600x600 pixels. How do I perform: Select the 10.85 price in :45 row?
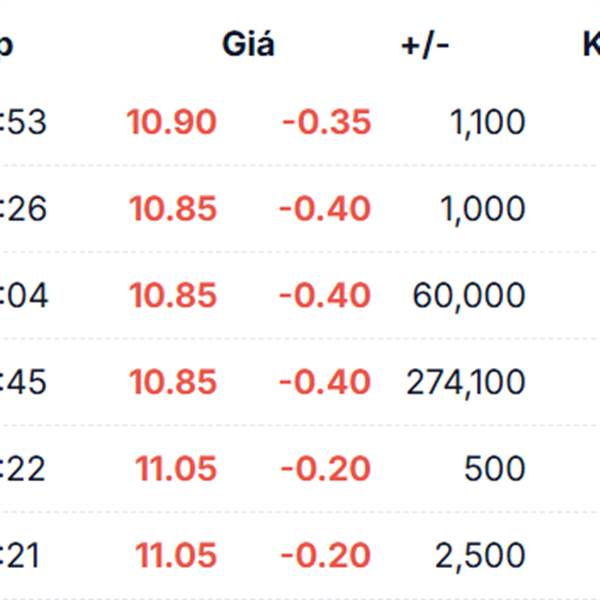(173, 382)
